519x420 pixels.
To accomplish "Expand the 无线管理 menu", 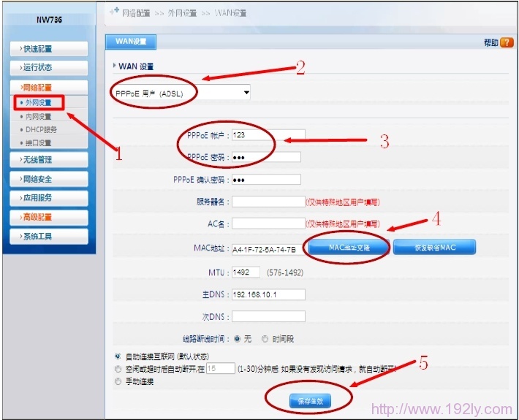I will click(x=48, y=159).
